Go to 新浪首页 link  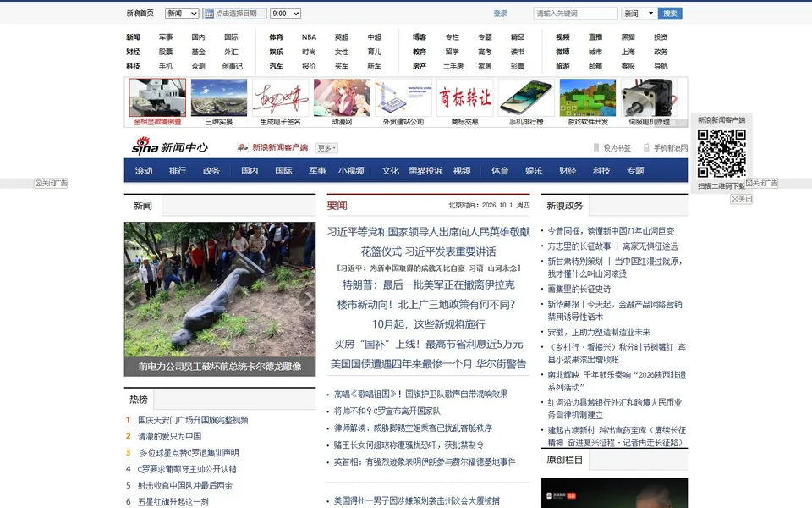140,14
